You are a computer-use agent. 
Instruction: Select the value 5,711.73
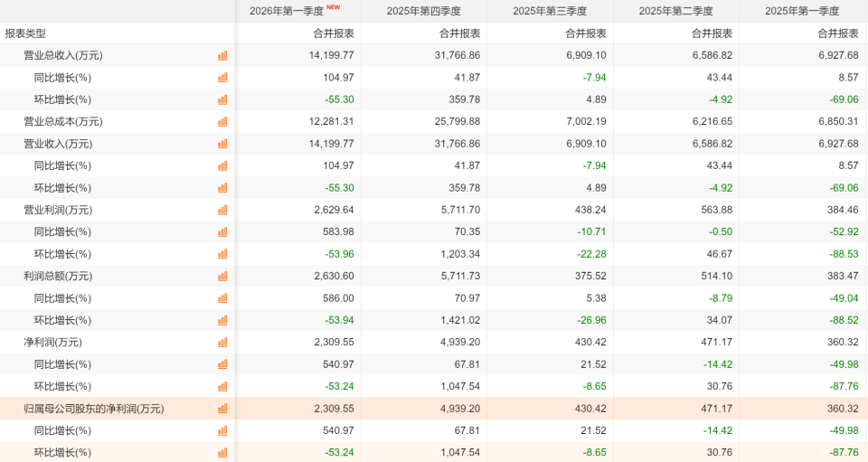(x=460, y=276)
